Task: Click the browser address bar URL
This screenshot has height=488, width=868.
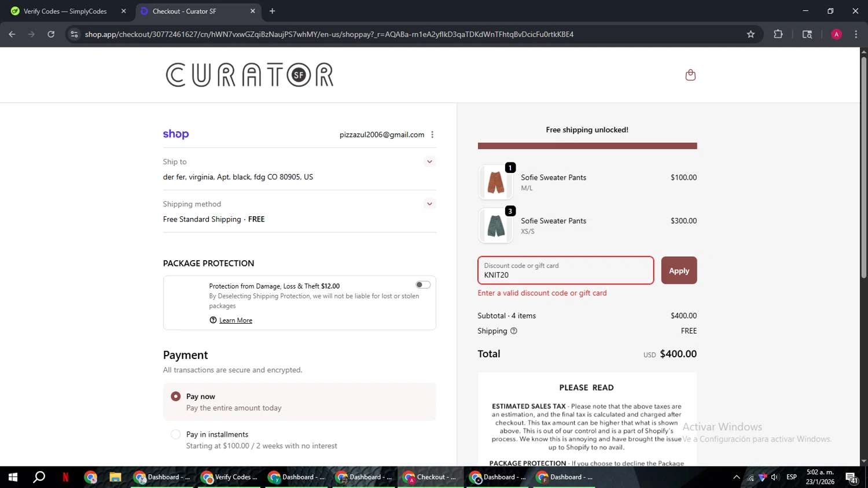Action: point(329,34)
